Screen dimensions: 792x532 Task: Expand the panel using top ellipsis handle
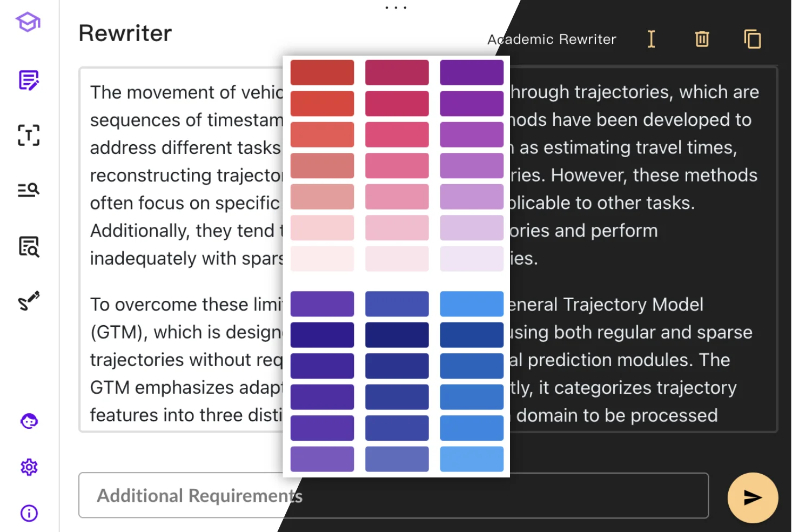(x=396, y=7)
